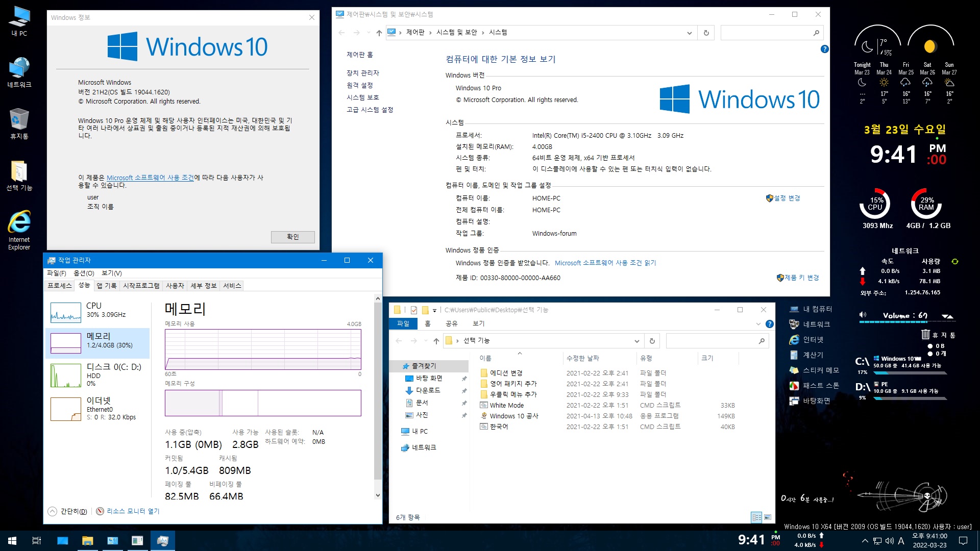
Task: Open the 내 컴퓨터 launcher widget icon
Action: (794, 309)
